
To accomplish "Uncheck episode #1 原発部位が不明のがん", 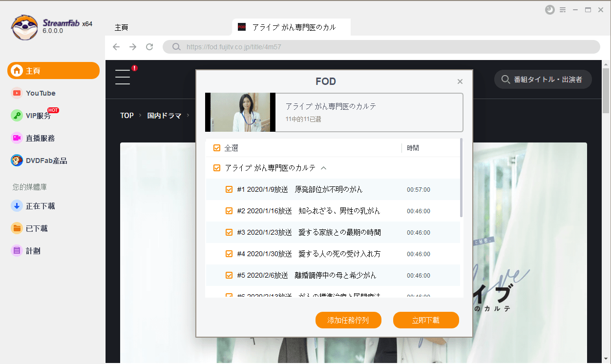I will tap(229, 189).
